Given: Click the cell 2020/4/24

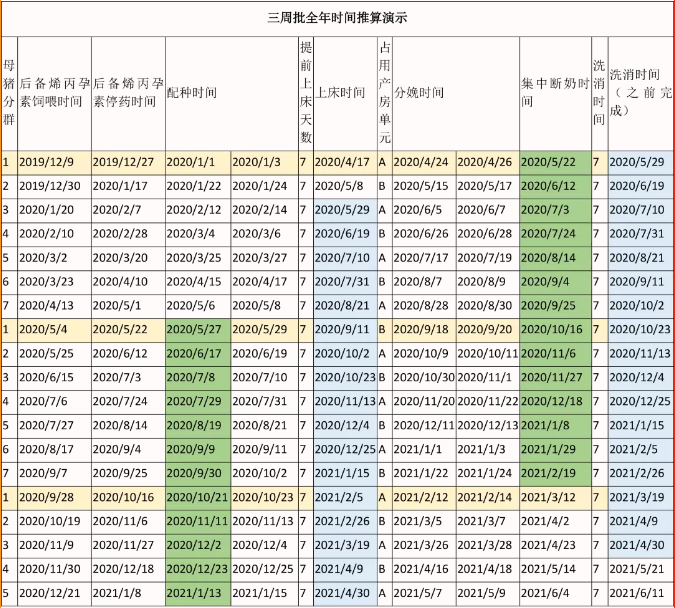Looking at the screenshot, I should 424,162.
